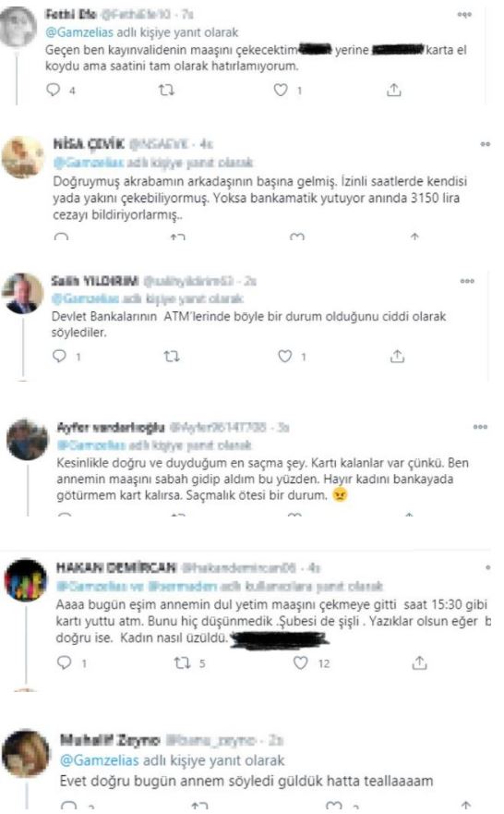Retweet Fethi Efe's tweet
This screenshot has width=504, height=814.
pyautogui.click(x=166, y=91)
